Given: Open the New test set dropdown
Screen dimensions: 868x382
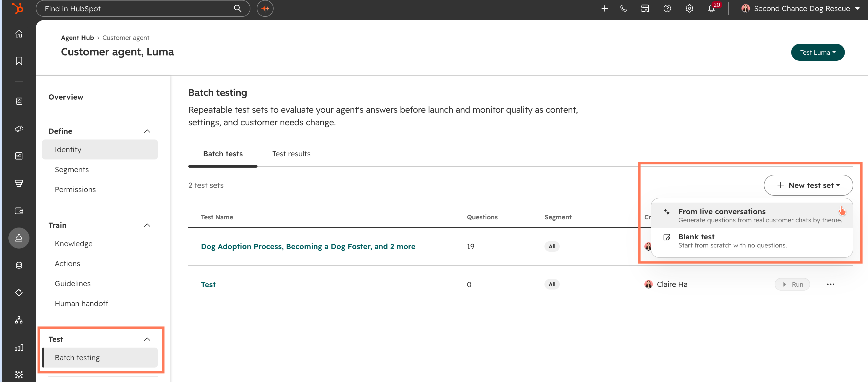Looking at the screenshot, I should click(808, 185).
